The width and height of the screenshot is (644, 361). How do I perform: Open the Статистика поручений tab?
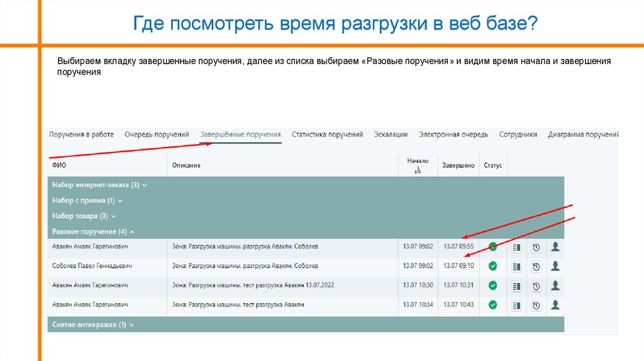point(327,135)
